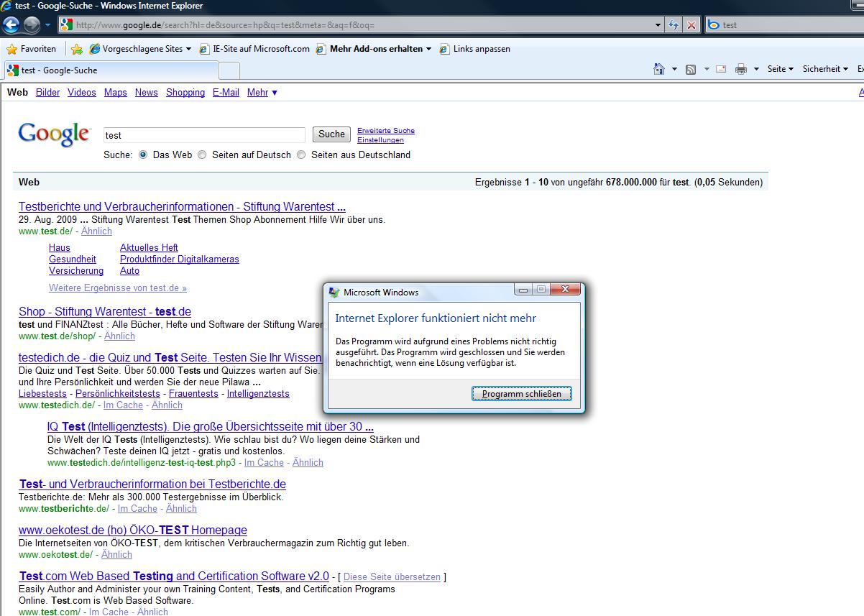This screenshot has height=616, width=864.
Task: Open 'Shop - Stiftung Warentest - test.de' result
Action: [x=105, y=312]
